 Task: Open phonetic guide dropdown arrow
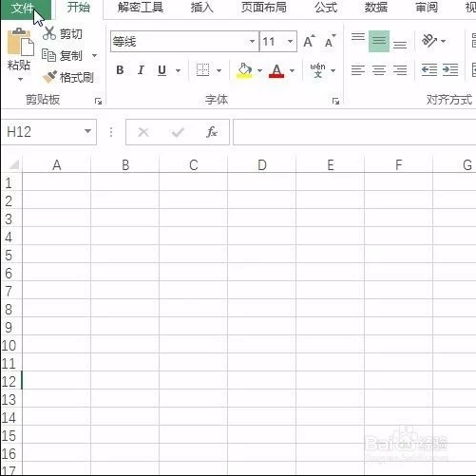pos(333,70)
